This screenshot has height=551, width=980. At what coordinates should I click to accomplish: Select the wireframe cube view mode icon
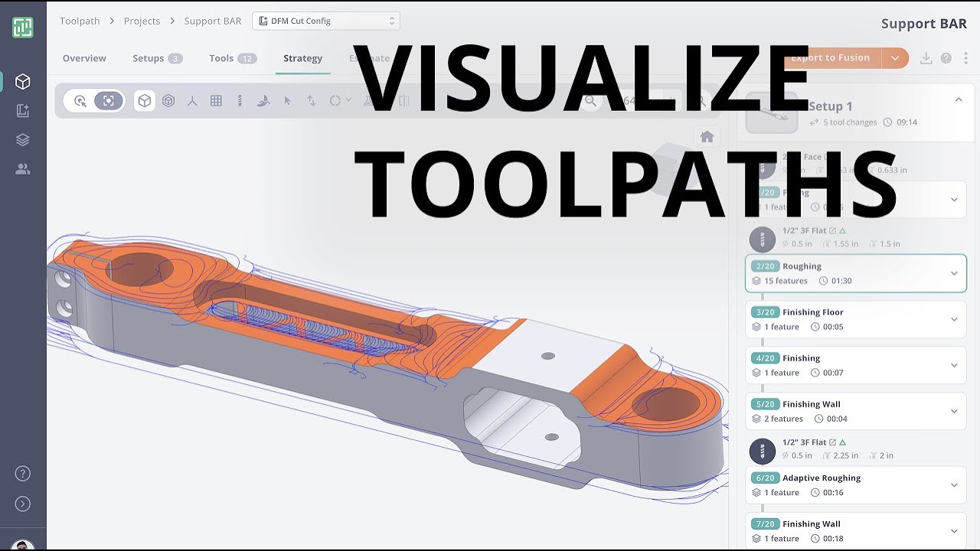(168, 101)
